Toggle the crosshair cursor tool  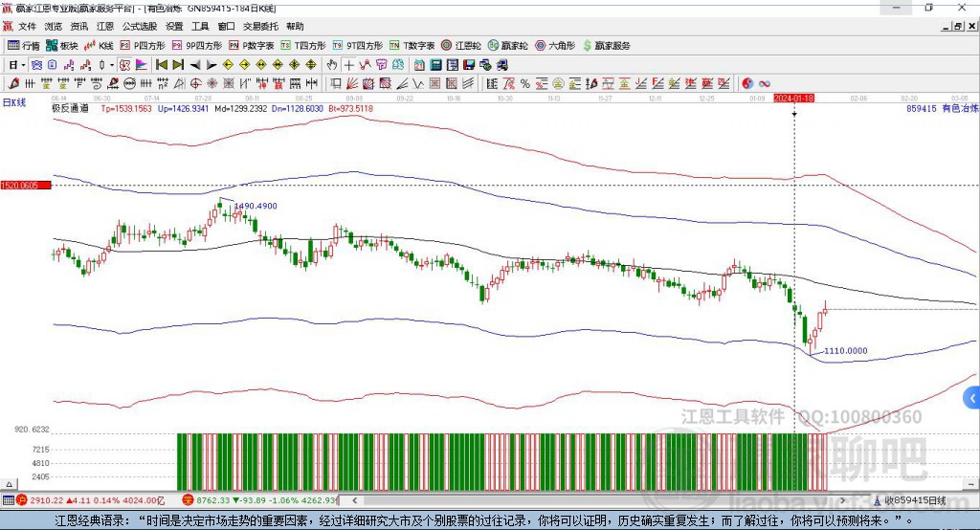point(349,65)
